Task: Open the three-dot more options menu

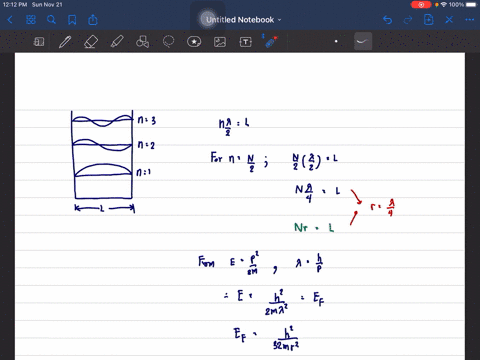Action: (x=470, y=20)
